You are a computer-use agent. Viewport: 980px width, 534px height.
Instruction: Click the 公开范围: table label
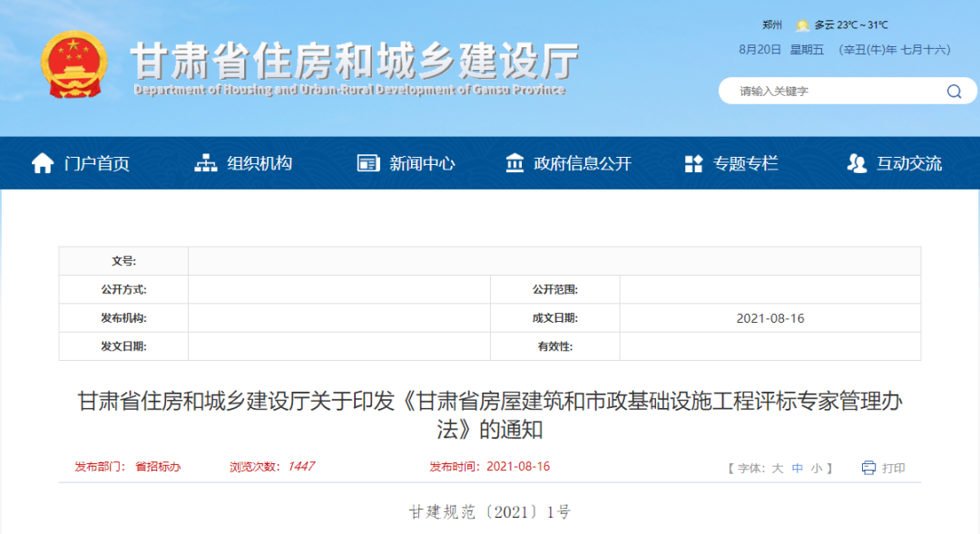555,289
